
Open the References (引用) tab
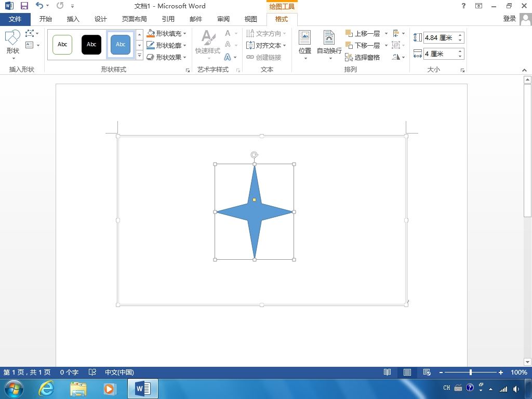click(168, 19)
